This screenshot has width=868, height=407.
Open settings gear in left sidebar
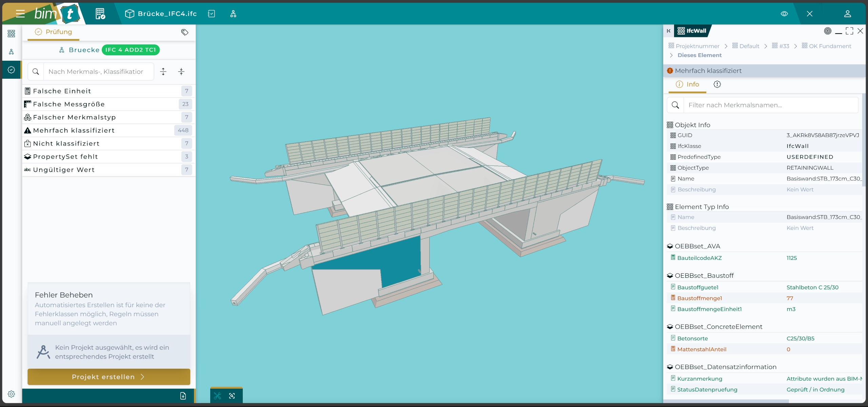click(11, 394)
